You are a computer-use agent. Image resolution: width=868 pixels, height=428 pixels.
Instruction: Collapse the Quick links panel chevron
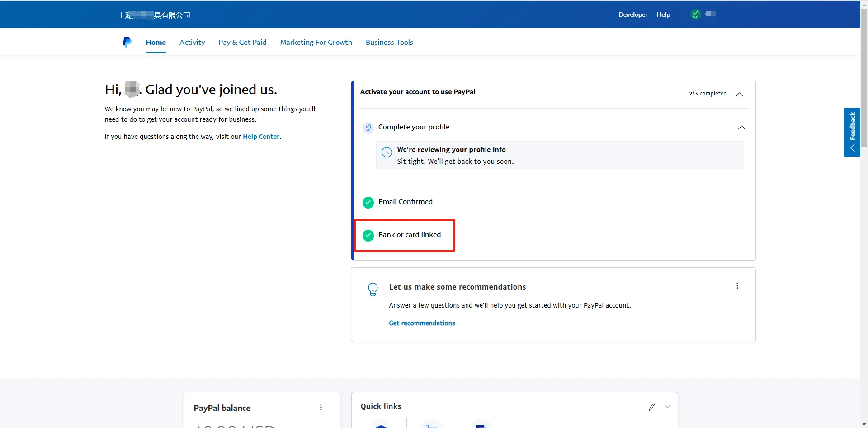(667, 407)
